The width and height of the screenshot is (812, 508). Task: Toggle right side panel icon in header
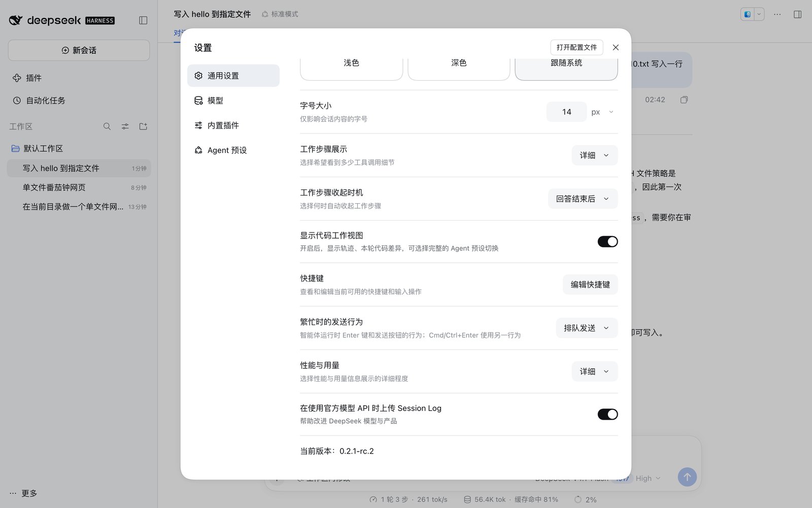pos(797,14)
